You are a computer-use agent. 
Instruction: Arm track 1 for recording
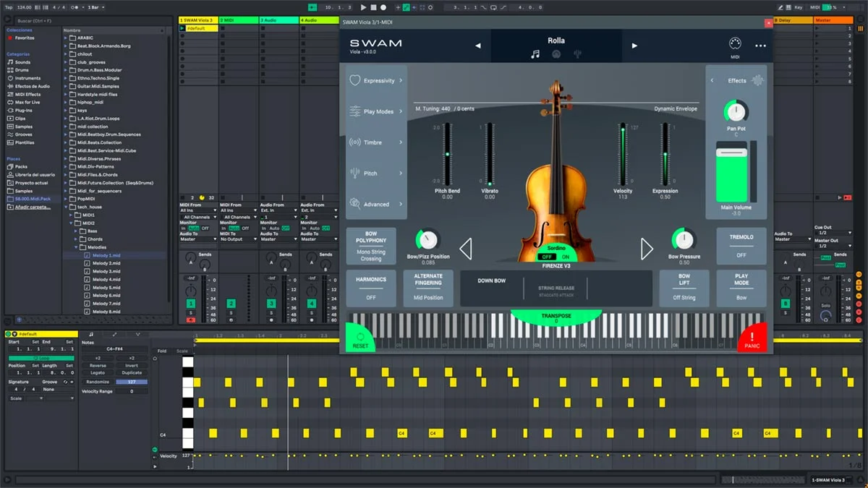coord(191,320)
